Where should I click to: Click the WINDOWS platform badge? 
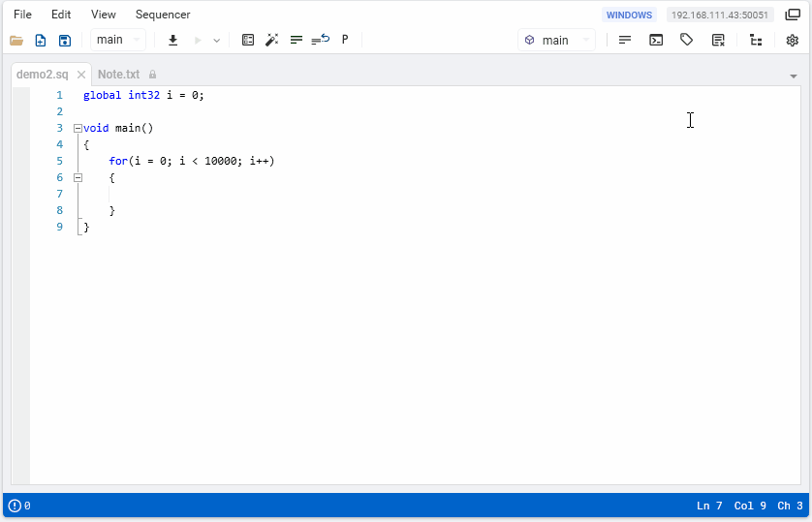[629, 15]
